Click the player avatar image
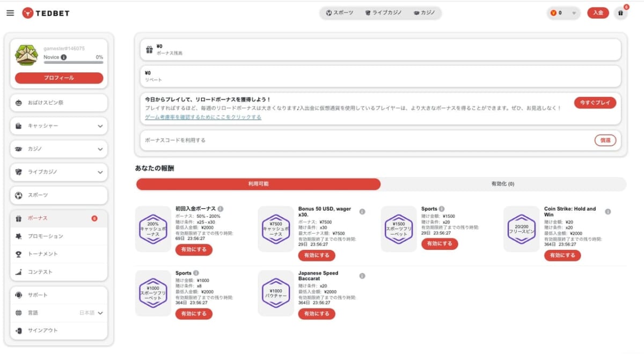The width and height of the screenshot is (644, 354). pos(26,55)
